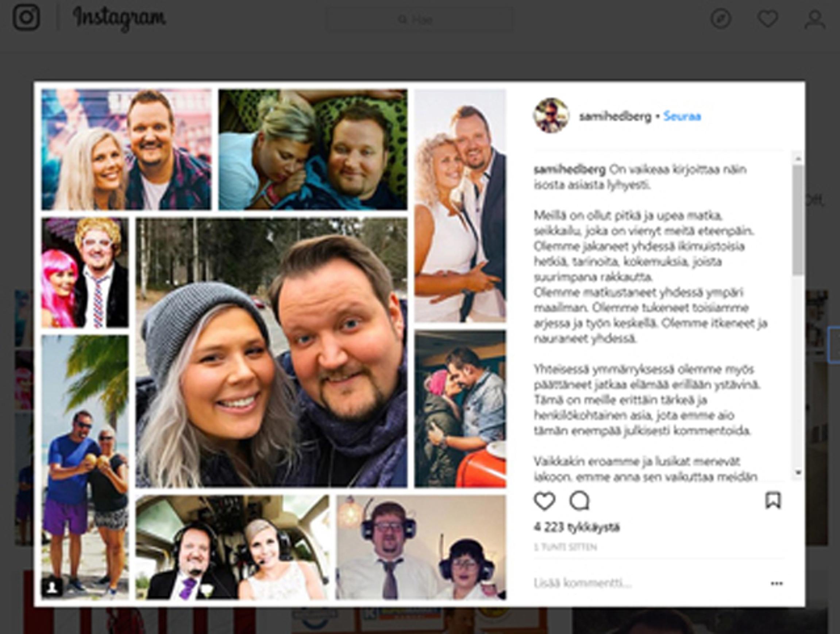
Task: Open samihedberg username link in post header
Action: point(615,116)
